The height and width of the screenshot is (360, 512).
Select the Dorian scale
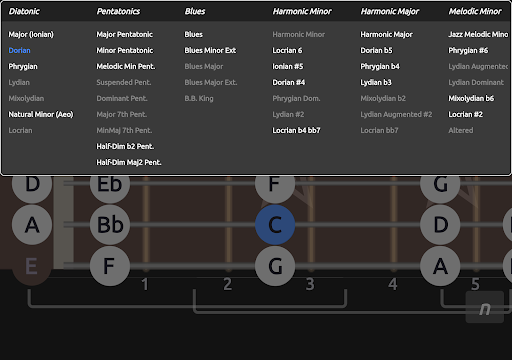tap(19, 50)
